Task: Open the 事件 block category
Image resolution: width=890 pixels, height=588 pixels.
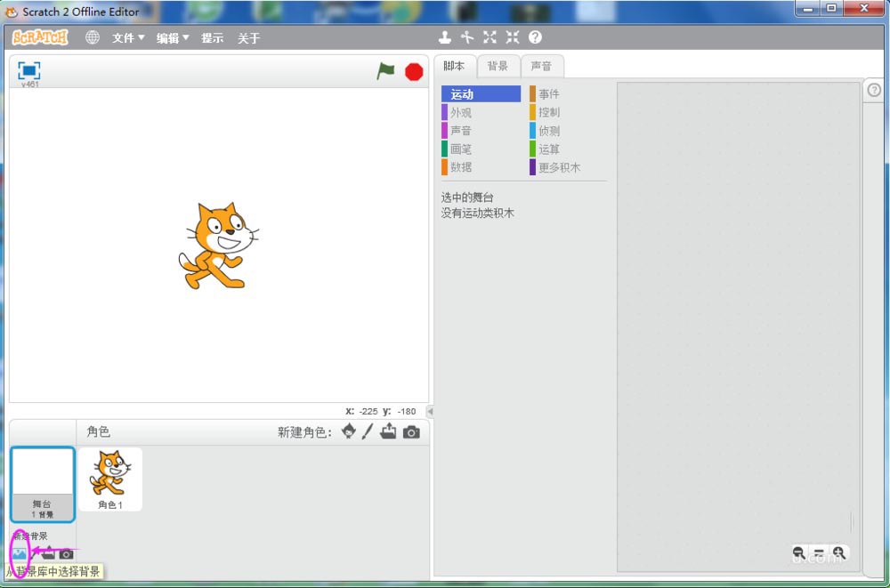Action: tap(549, 94)
